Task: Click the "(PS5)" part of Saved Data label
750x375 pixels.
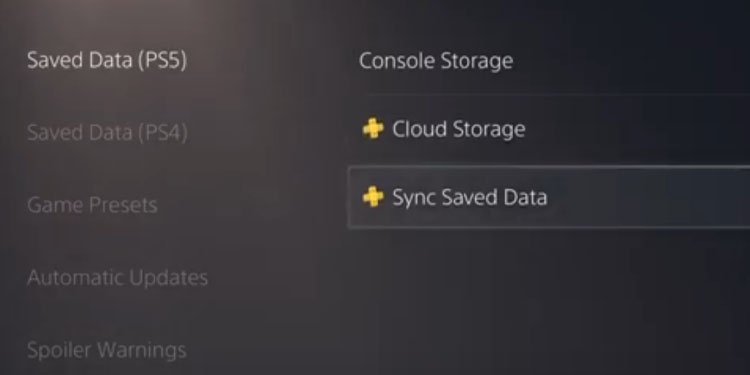Action: [x=163, y=61]
